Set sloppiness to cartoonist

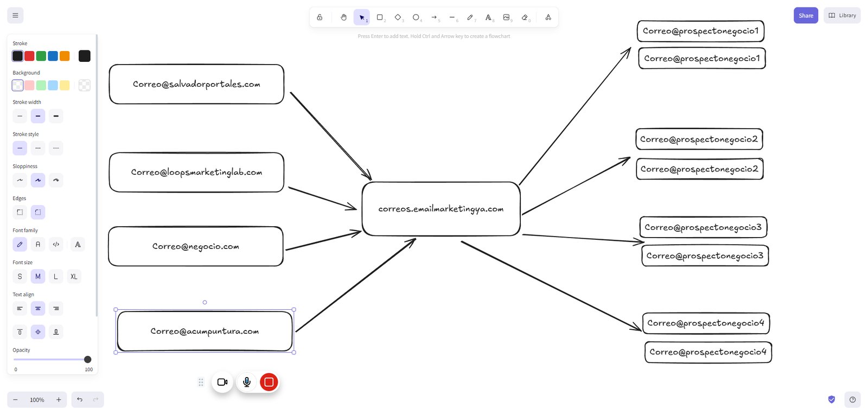[56, 180]
